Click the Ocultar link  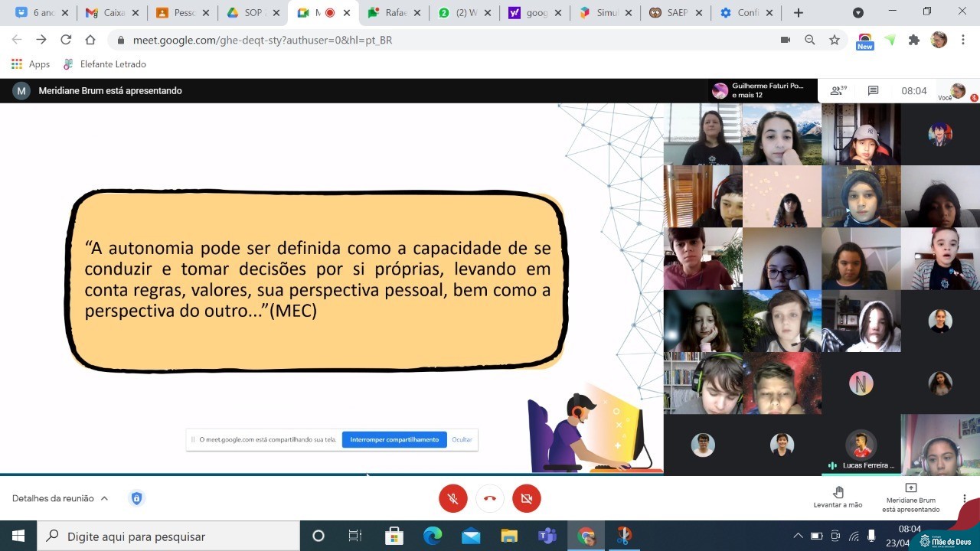pyautogui.click(x=462, y=440)
